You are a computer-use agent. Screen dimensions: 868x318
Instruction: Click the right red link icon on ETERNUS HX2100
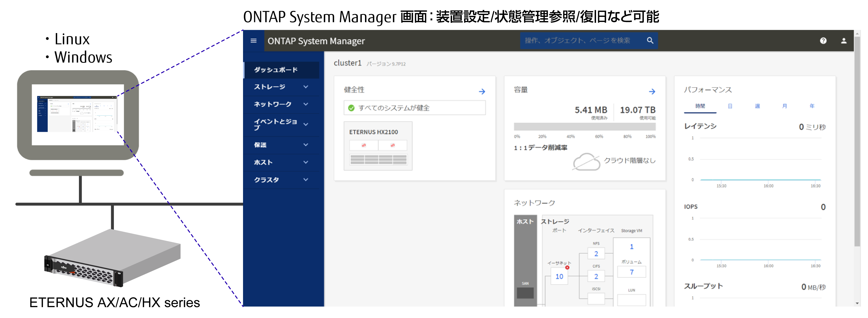click(x=393, y=145)
